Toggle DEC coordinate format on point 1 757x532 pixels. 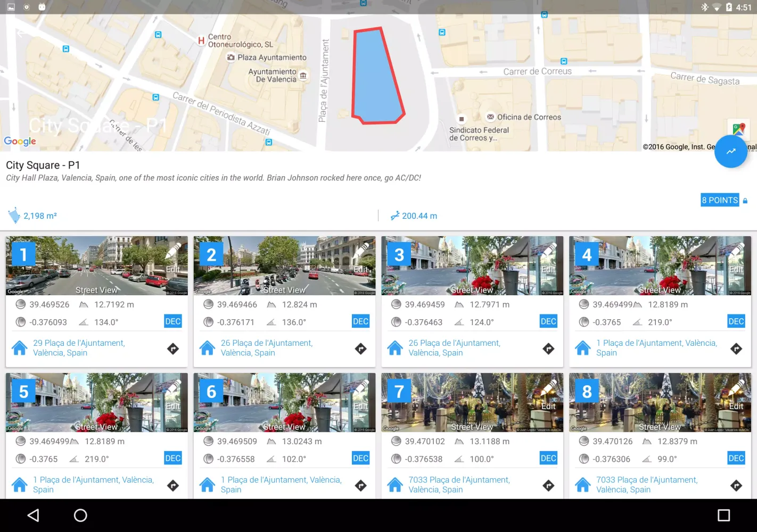click(173, 321)
